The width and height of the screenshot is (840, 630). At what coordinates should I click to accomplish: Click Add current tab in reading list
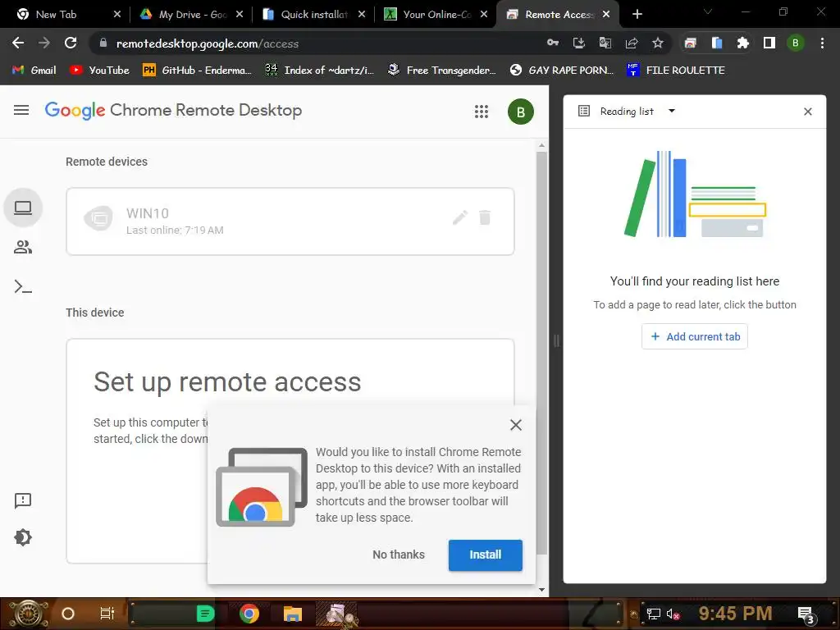[694, 336]
